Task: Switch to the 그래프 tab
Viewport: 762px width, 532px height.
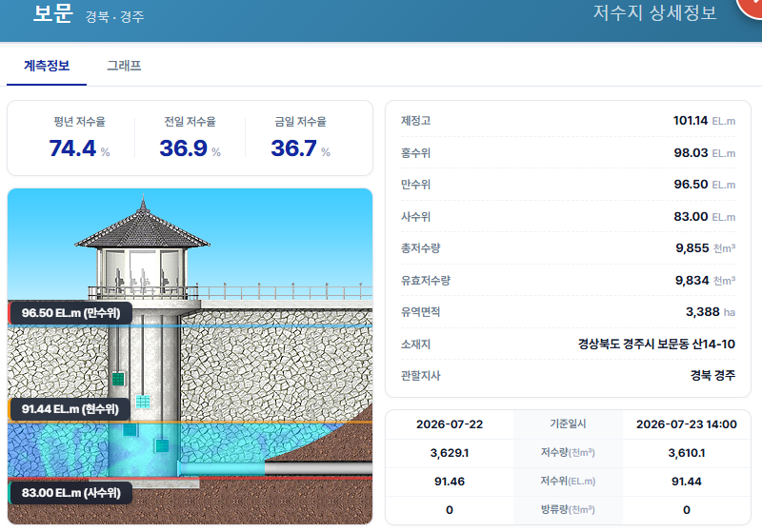Action: [x=124, y=66]
